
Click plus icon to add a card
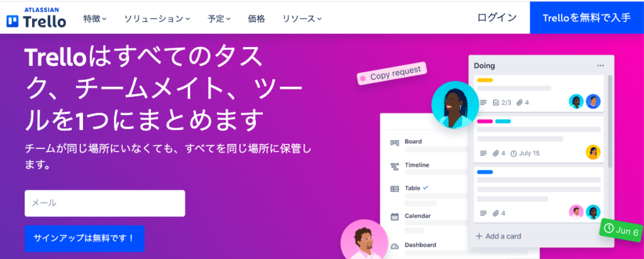click(x=479, y=236)
